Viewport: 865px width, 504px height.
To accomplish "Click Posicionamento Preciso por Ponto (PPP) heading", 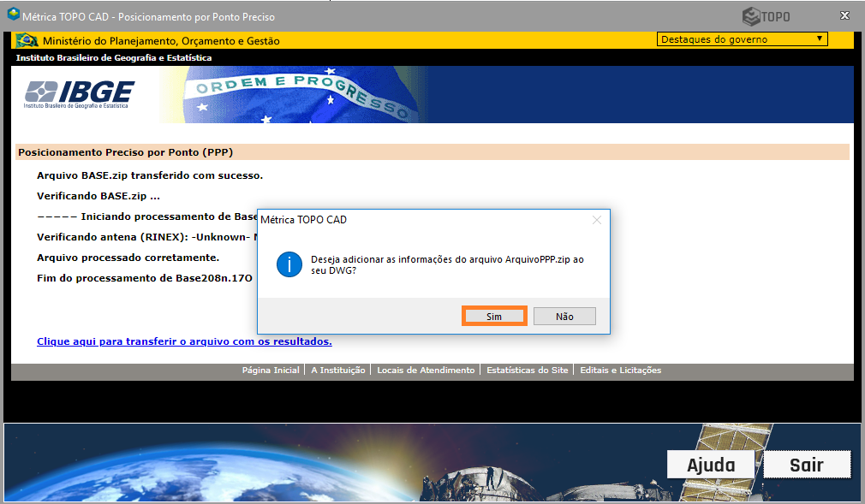I will (125, 152).
